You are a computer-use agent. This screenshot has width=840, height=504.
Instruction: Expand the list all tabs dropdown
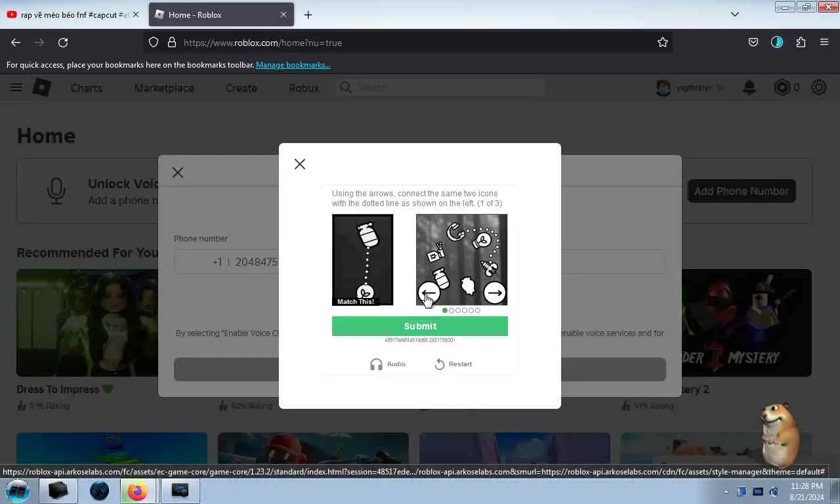point(735,14)
